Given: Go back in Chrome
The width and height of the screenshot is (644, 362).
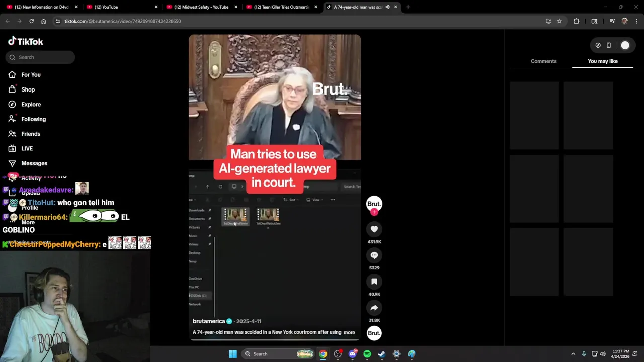Looking at the screenshot, I should pyautogui.click(x=7, y=21).
